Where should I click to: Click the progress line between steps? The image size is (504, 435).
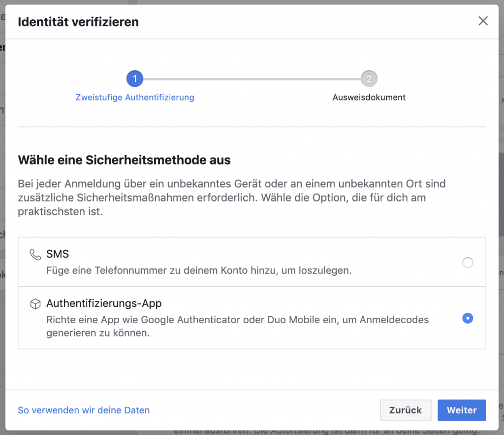[251, 78]
